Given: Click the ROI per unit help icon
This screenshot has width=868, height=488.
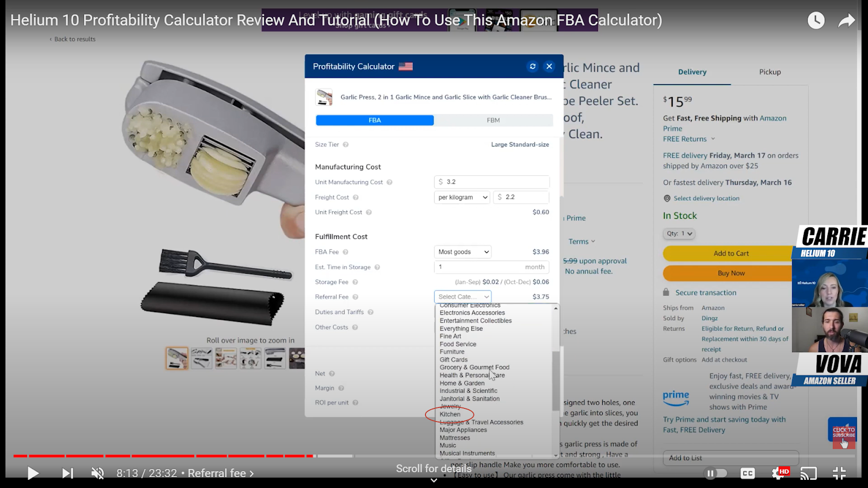Looking at the screenshot, I should [x=355, y=403].
